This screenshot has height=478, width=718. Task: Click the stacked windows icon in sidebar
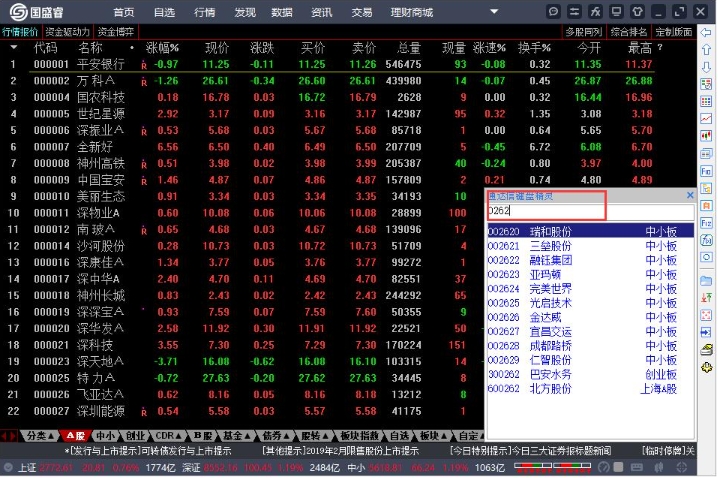tap(707, 153)
